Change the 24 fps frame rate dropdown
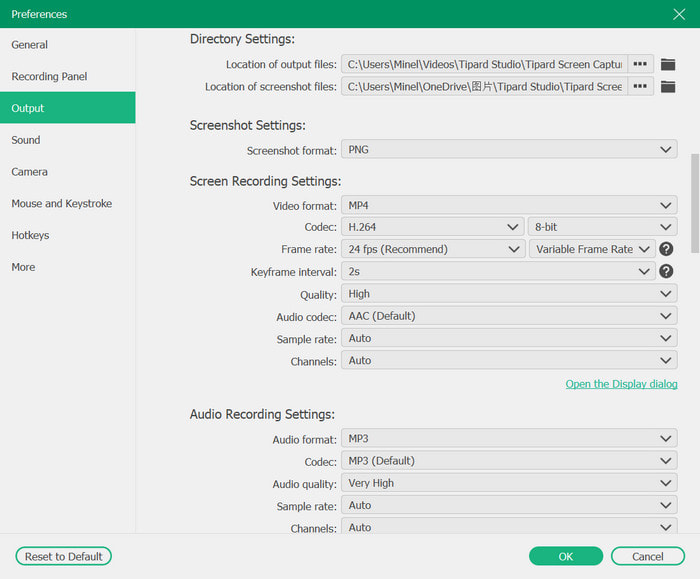The image size is (700, 579). point(432,249)
